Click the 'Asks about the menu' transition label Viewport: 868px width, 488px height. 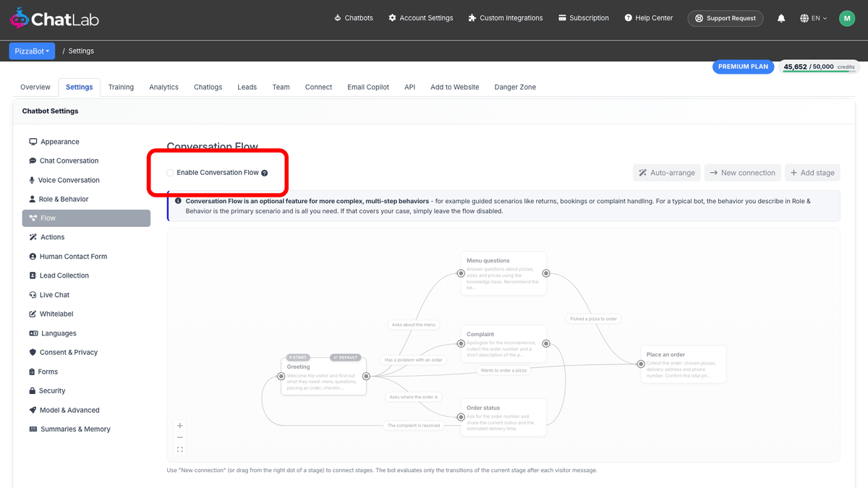click(414, 325)
